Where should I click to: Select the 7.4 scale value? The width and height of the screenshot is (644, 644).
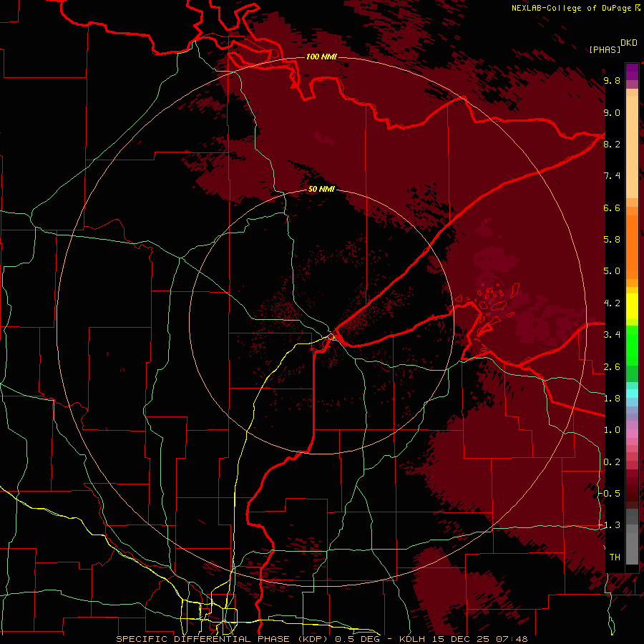pyautogui.click(x=612, y=176)
